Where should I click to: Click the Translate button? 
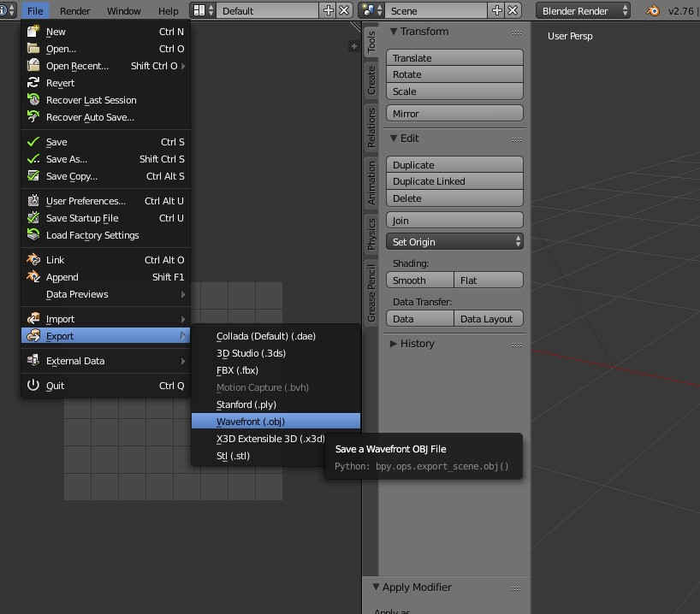[454, 58]
